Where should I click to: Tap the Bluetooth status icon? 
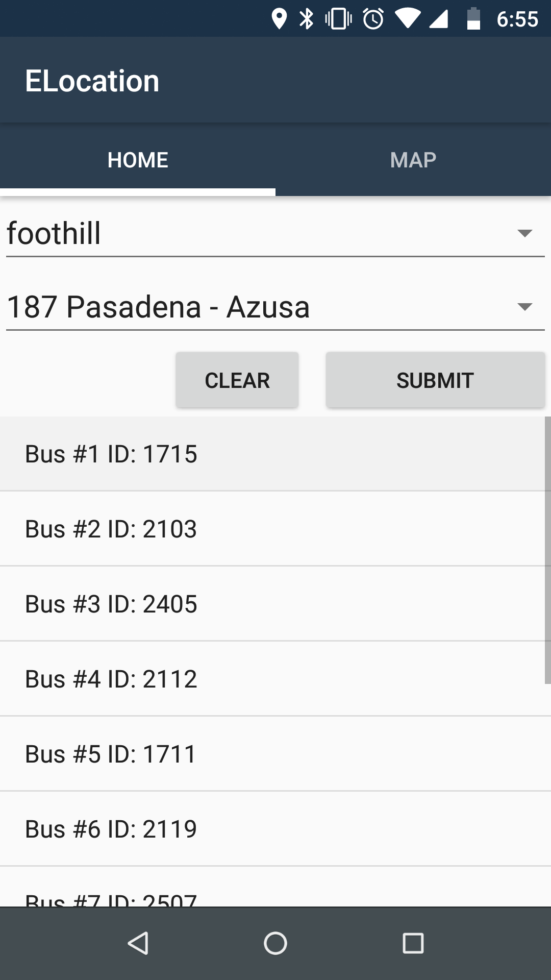(306, 19)
